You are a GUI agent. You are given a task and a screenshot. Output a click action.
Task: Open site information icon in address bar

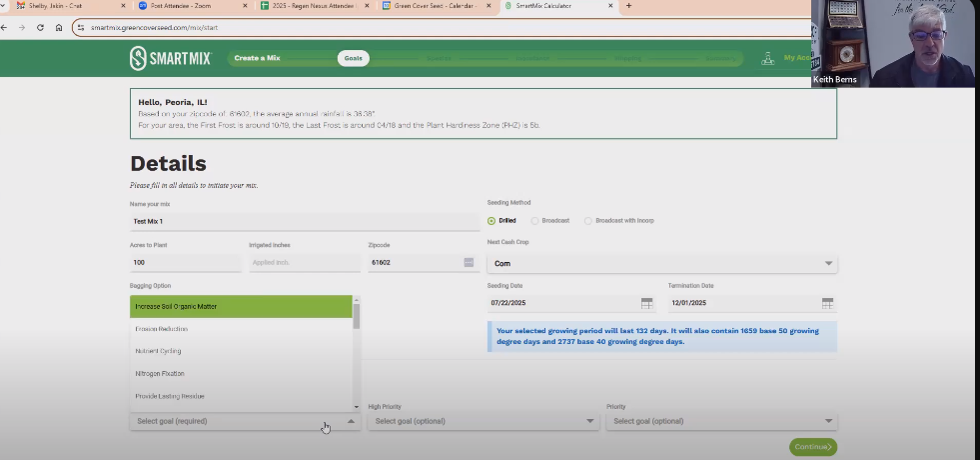click(x=81, y=28)
